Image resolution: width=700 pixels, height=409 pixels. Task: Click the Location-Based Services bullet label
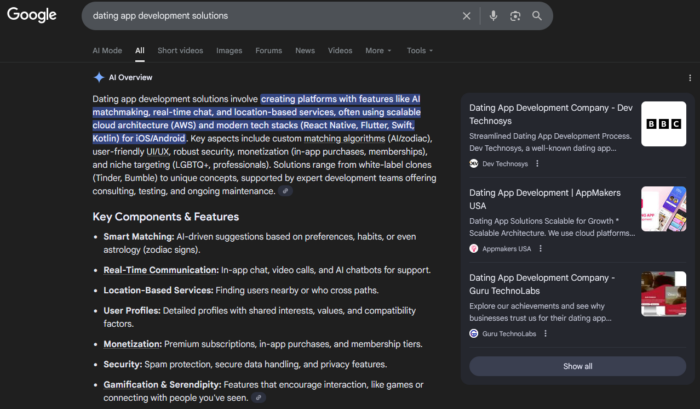[x=158, y=290]
